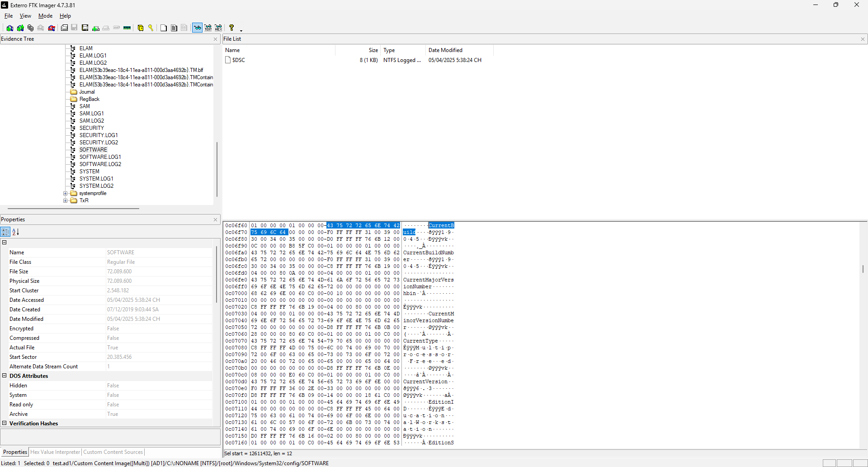Select the SYSTEM hive file in tree
The height and width of the screenshot is (467, 868).
coord(89,172)
